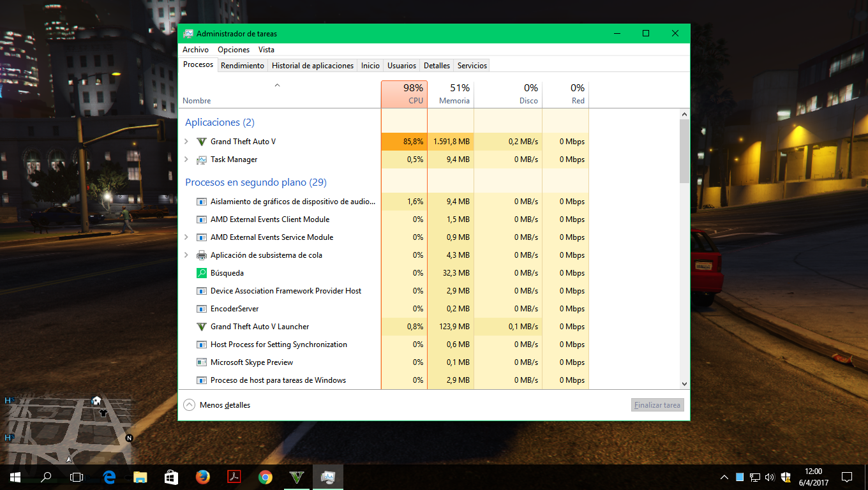Image resolution: width=868 pixels, height=490 pixels.
Task: Switch to the Rendimiento tab
Action: point(243,66)
